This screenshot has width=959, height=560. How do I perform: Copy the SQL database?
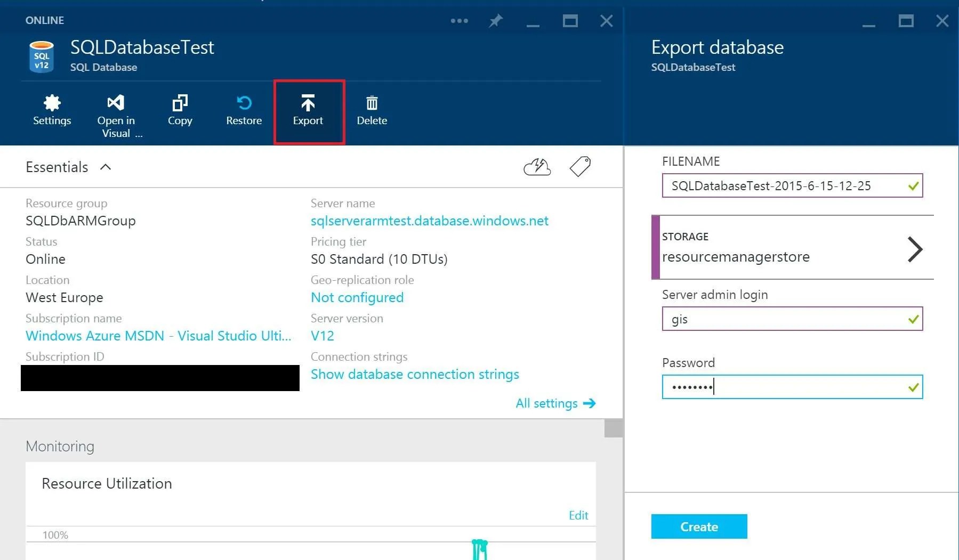(180, 111)
